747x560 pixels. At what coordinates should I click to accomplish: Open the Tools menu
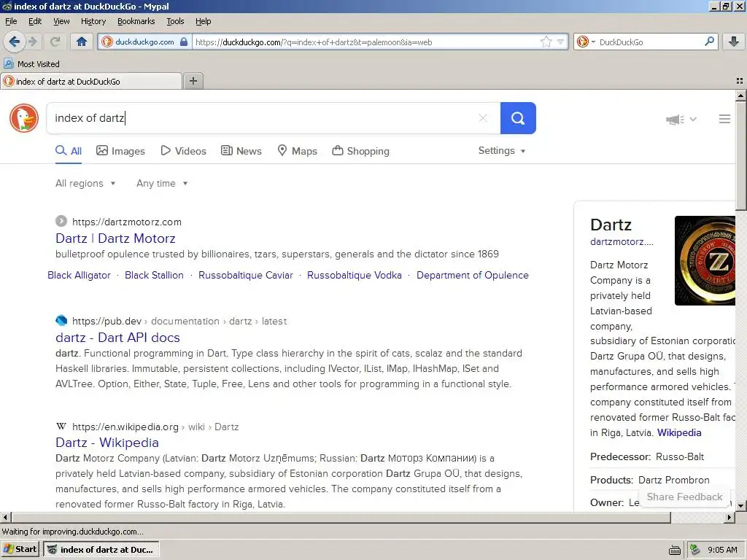[x=175, y=21]
